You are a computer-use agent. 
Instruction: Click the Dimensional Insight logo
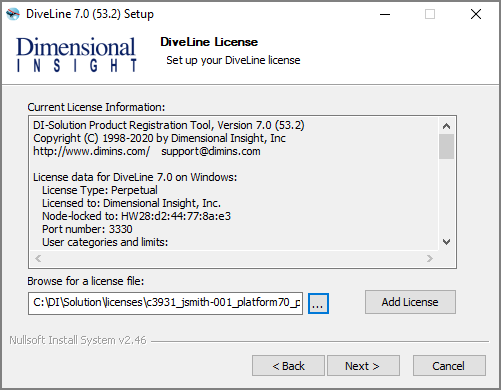coord(76,55)
